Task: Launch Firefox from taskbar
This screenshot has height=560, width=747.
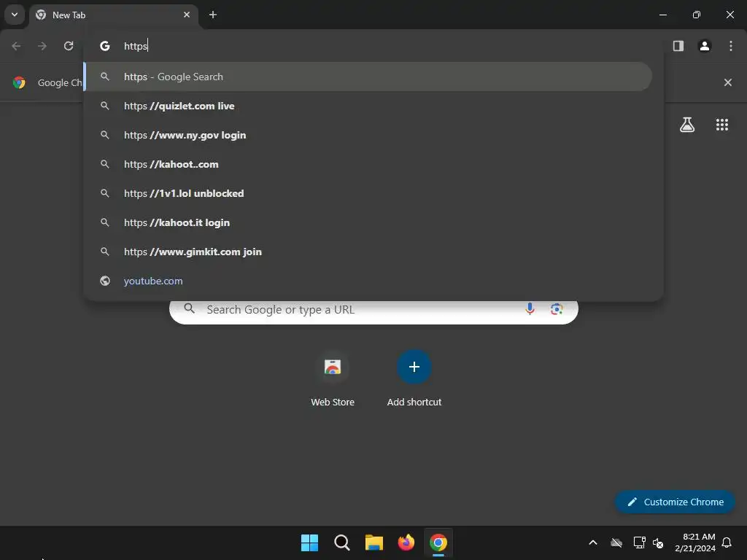Action: tap(406, 542)
